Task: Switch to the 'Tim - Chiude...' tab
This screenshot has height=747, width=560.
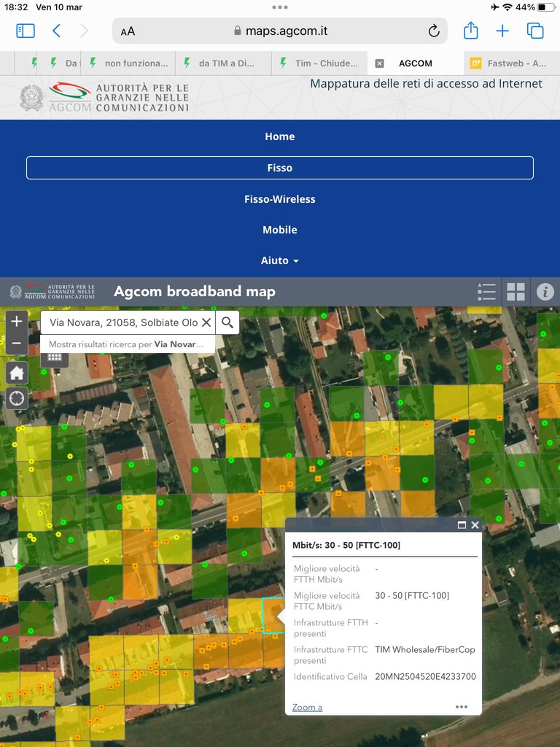Action: pyautogui.click(x=319, y=63)
